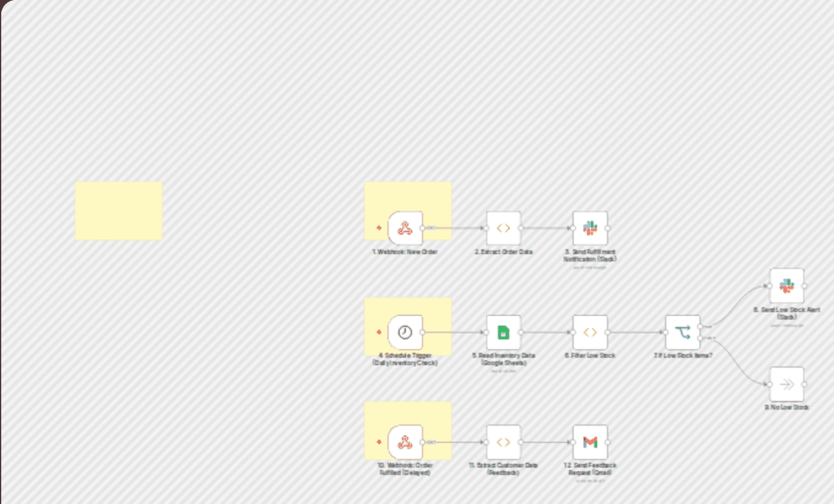Click the output handle of No Low Stock node
The height and width of the screenshot is (504, 834).
pyautogui.click(x=804, y=384)
